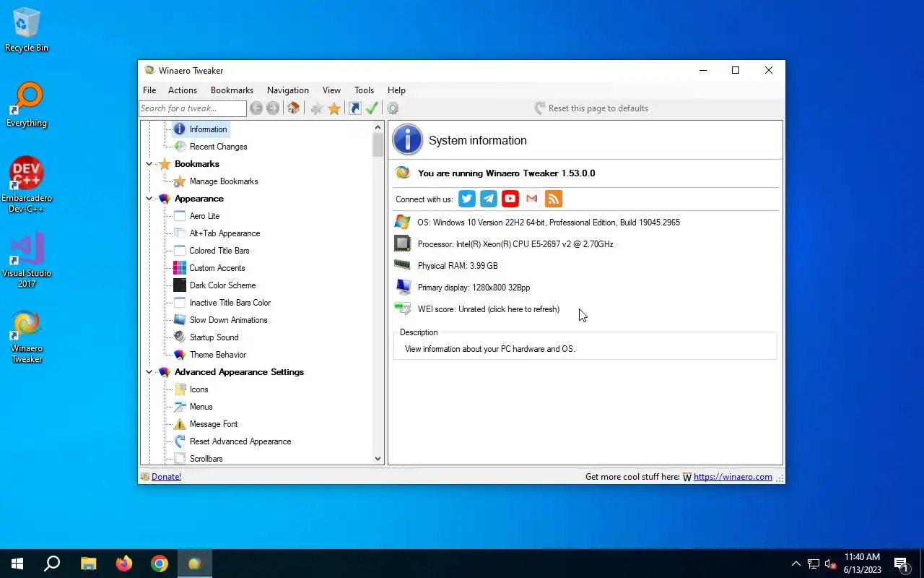Select Aero Lite tweak

[204, 216]
